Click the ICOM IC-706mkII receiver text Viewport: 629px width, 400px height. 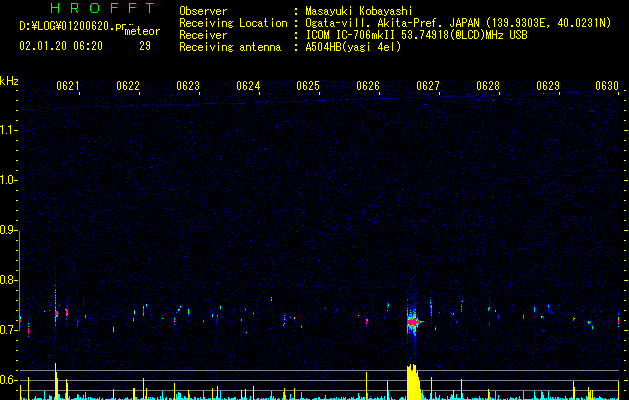[x=416, y=35]
